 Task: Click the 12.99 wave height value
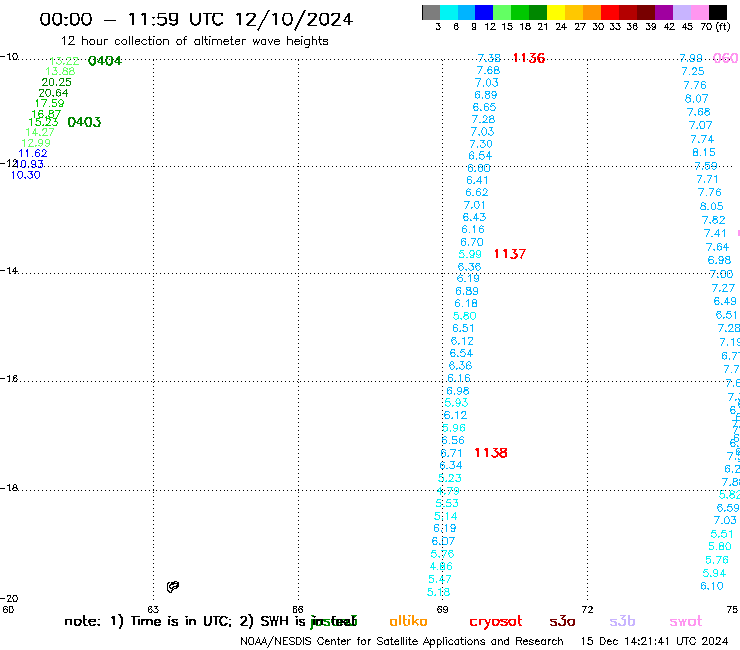(x=36, y=143)
